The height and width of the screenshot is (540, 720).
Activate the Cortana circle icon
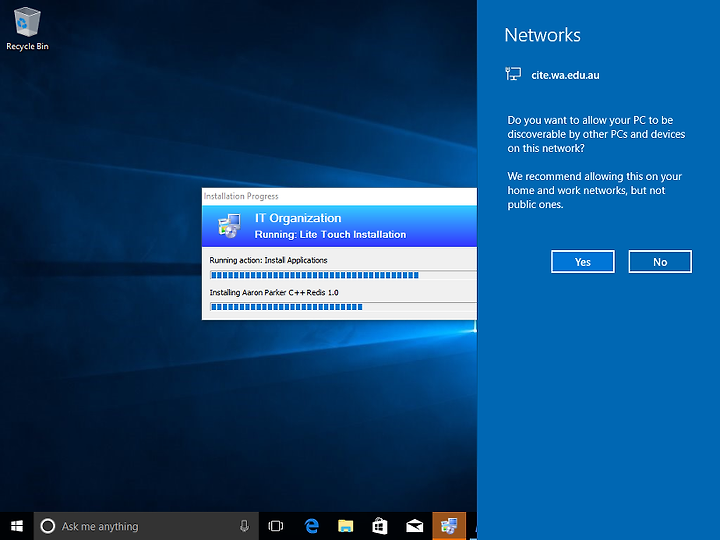48,526
